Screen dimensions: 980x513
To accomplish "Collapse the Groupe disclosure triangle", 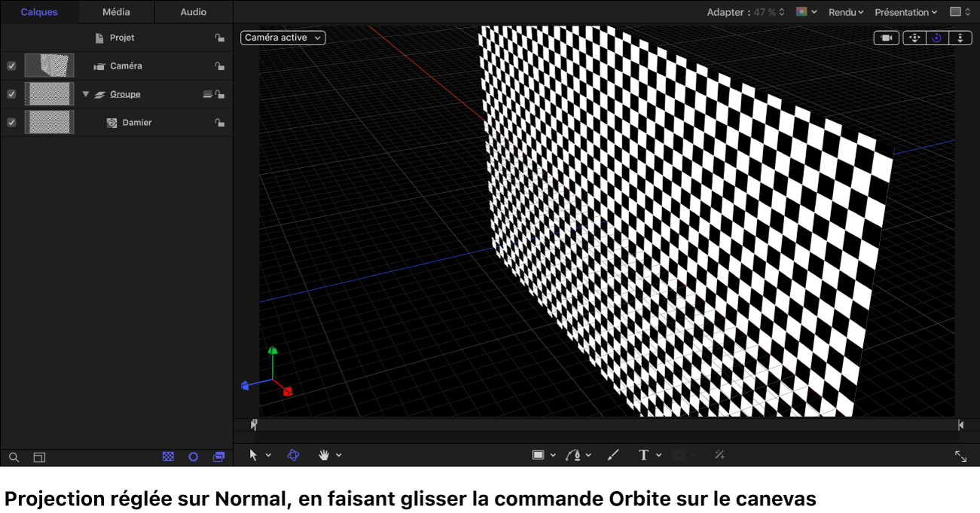I will 86,94.
